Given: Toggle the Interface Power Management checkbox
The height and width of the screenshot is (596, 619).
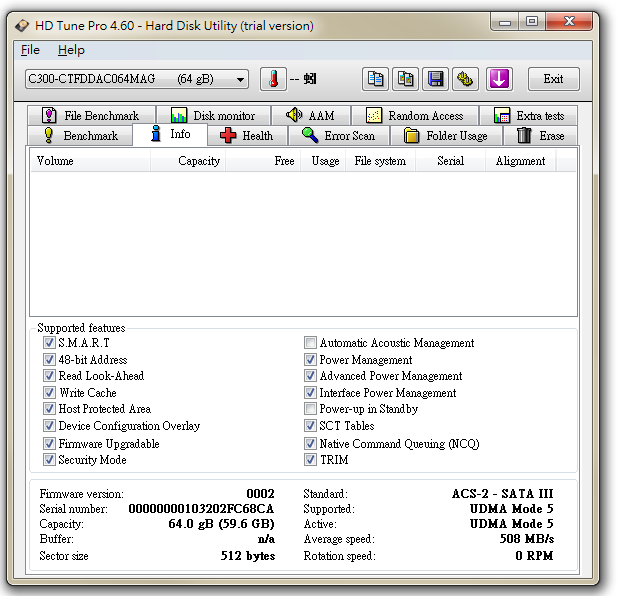Looking at the screenshot, I should (x=310, y=392).
